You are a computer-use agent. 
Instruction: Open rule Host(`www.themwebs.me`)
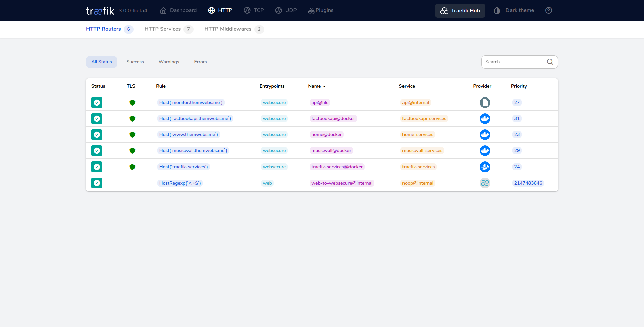[189, 135]
